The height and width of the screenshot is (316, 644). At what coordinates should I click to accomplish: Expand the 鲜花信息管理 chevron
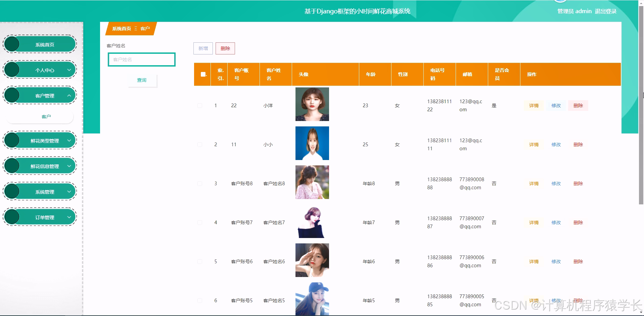point(69,166)
